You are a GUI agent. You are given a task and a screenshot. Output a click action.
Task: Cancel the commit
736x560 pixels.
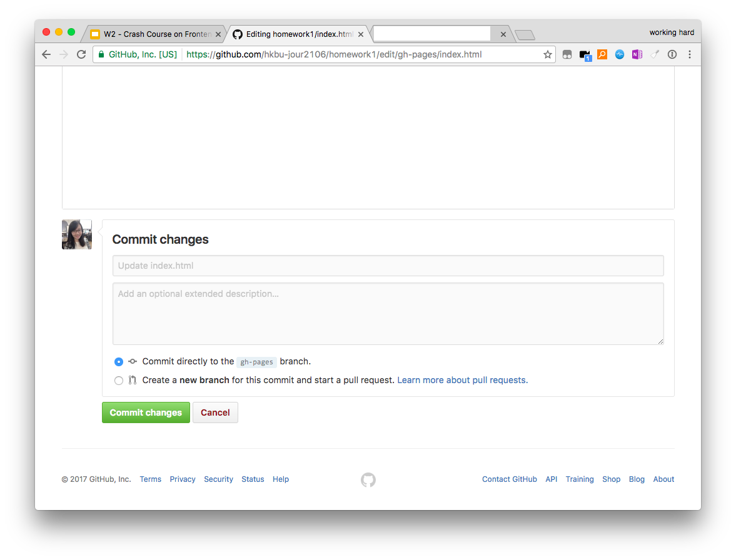click(215, 412)
